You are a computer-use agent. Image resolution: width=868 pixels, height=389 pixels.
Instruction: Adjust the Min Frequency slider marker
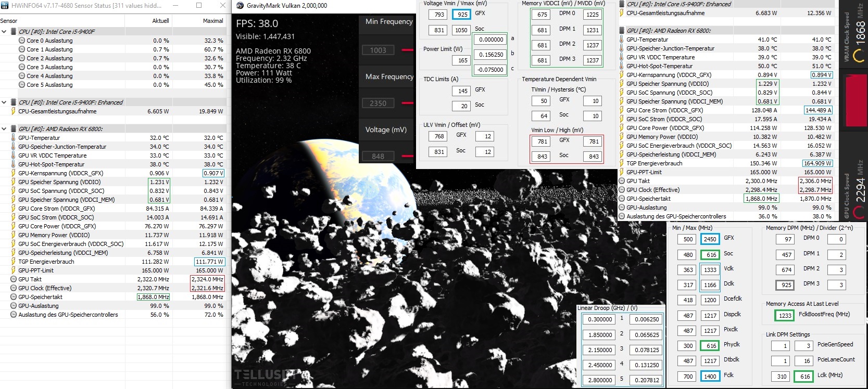[x=408, y=50]
